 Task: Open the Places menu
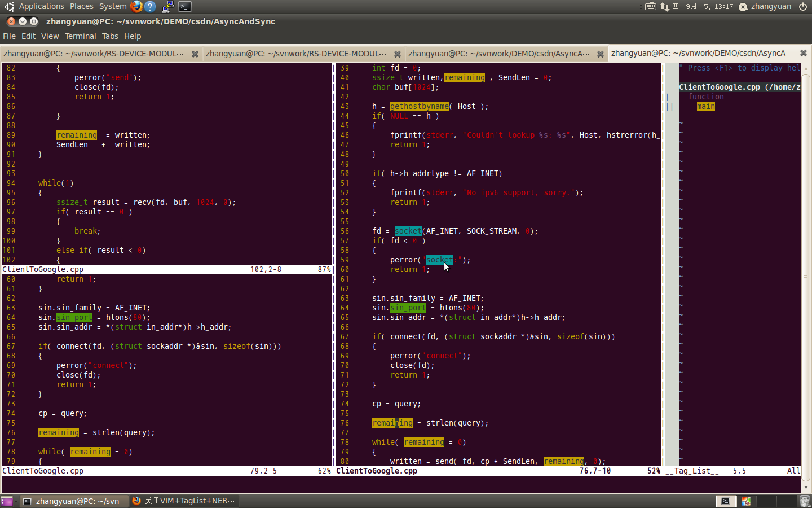(x=82, y=7)
